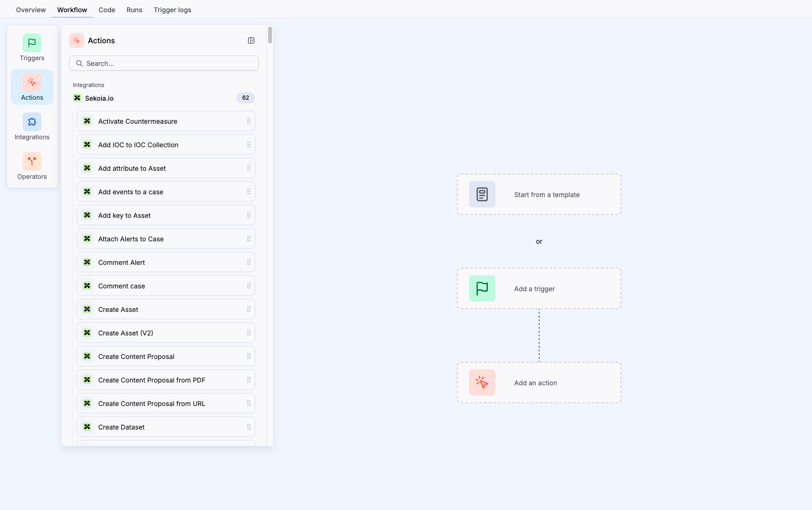Click the Actions list scrollbar
The image size is (812, 510).
pos(270,35)
